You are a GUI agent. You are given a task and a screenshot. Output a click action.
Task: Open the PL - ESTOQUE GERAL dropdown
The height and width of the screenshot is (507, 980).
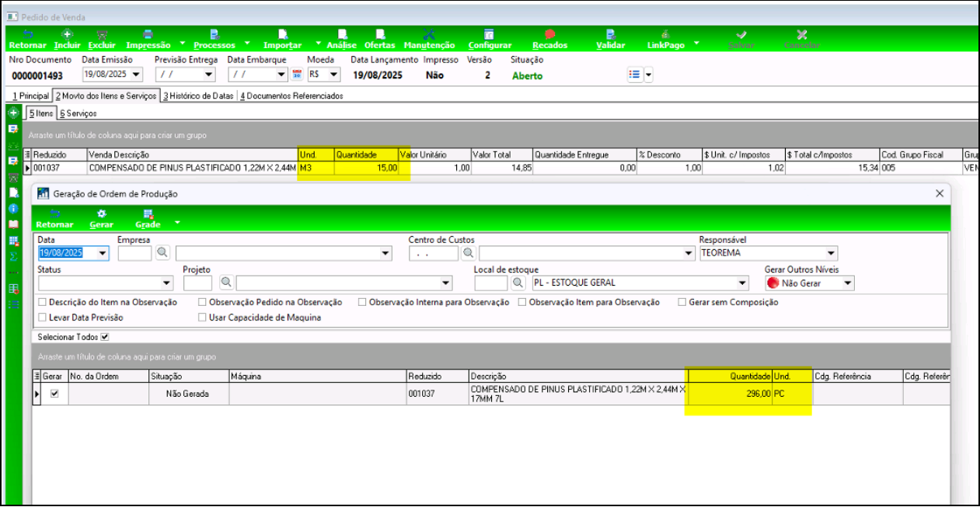tap(743, 283)
